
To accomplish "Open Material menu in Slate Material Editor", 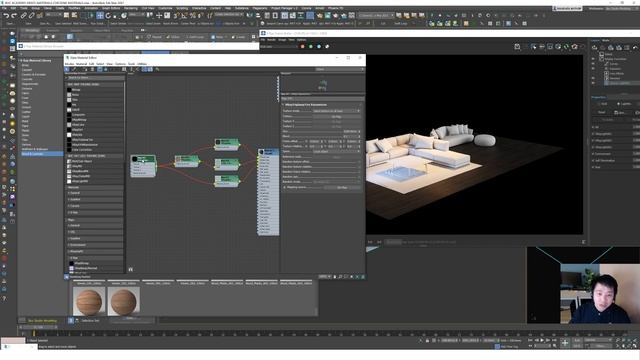I will [x=82, y=64].
